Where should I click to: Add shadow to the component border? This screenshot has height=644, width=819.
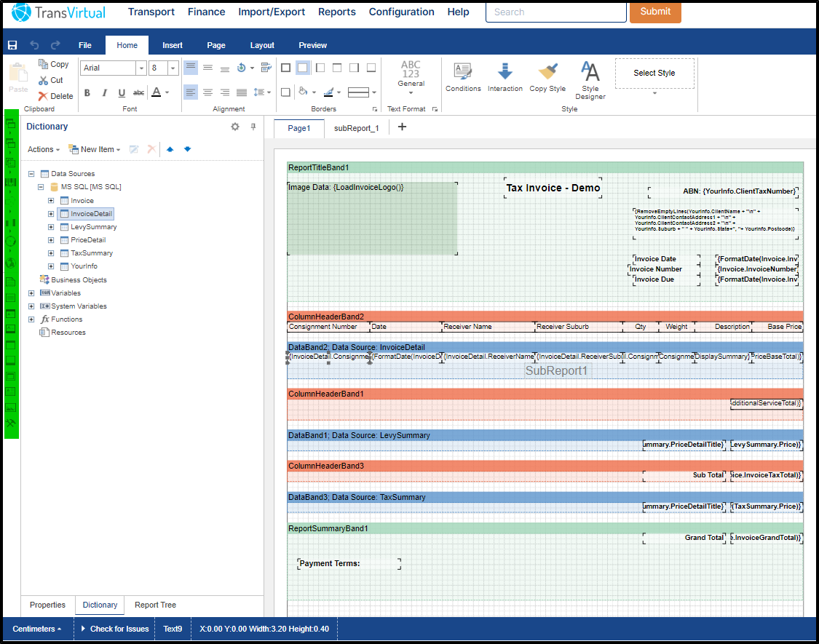point(285,92)
